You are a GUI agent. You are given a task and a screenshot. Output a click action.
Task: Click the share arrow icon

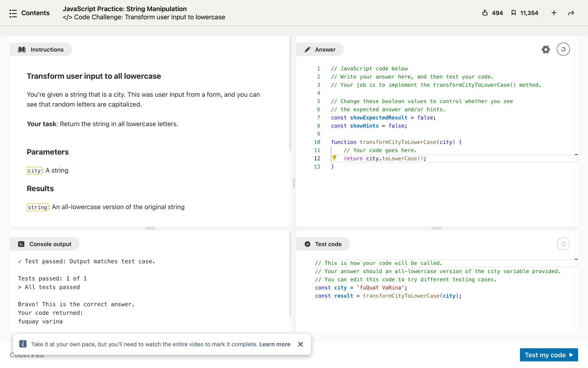point(571,13)
